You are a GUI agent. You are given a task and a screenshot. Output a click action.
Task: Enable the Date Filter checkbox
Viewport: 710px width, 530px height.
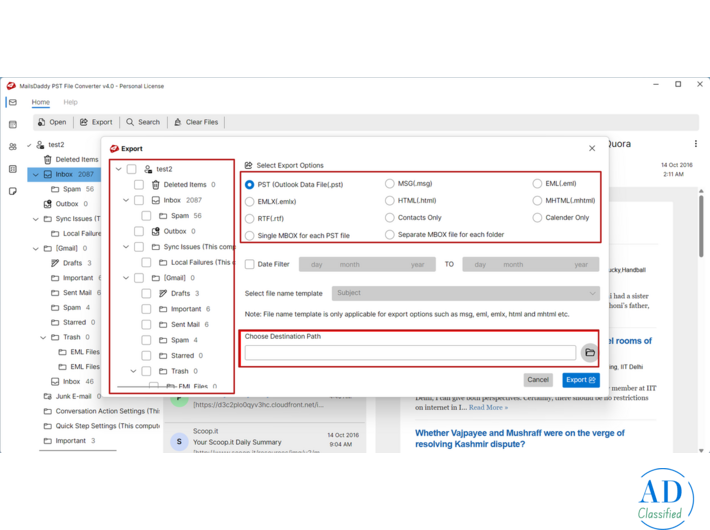(249, 264)
